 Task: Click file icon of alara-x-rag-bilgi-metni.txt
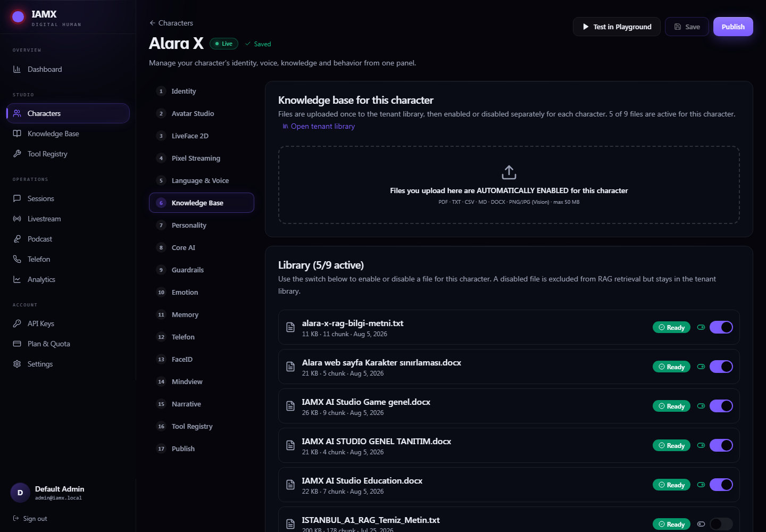pyautogui.click(x=290, y=327)
